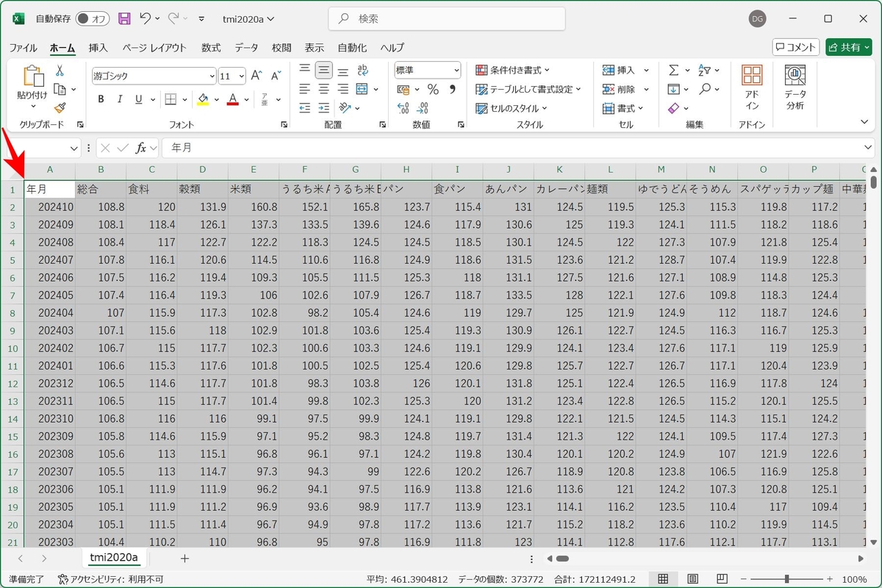Screen dimensions: 882x588
Task: Toggle align text right
Action: tap(343, 89)
